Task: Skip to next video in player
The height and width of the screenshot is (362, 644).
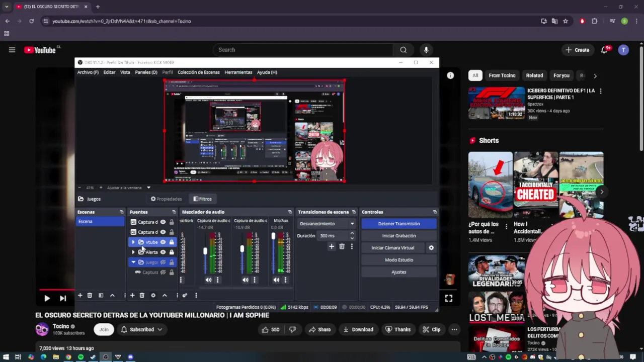Action: pyautogui.click(x=63, y=298)
